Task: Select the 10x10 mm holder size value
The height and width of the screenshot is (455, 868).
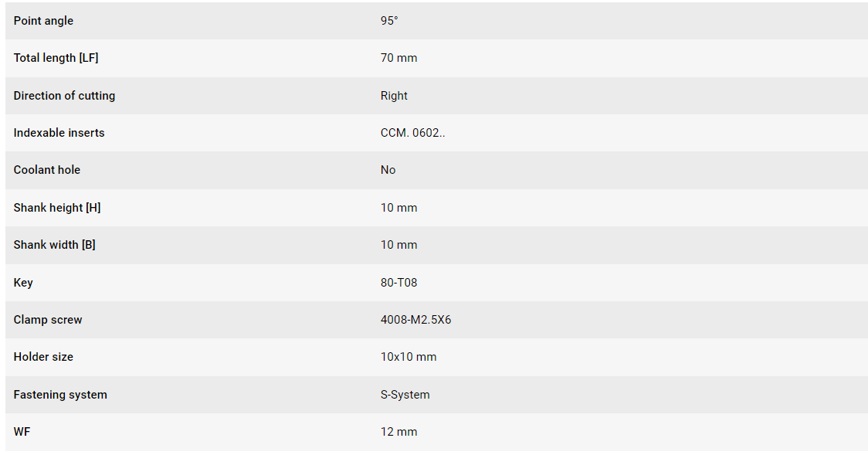Action: coord(409,357)
